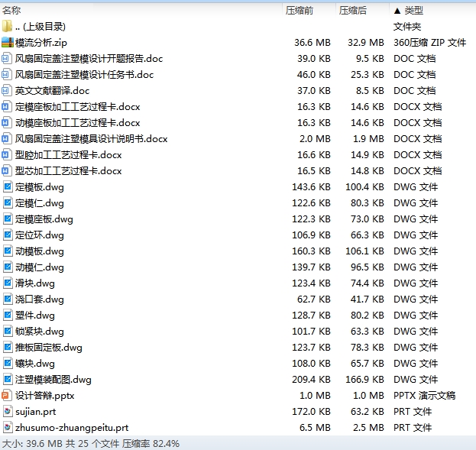The height and width of the screenshot is (450, 476).
Task: Select file name sujian.prt
Action: [x=35, y=412]
